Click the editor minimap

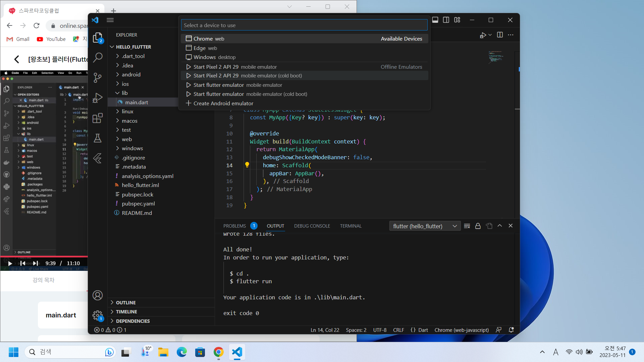[496, 58]
